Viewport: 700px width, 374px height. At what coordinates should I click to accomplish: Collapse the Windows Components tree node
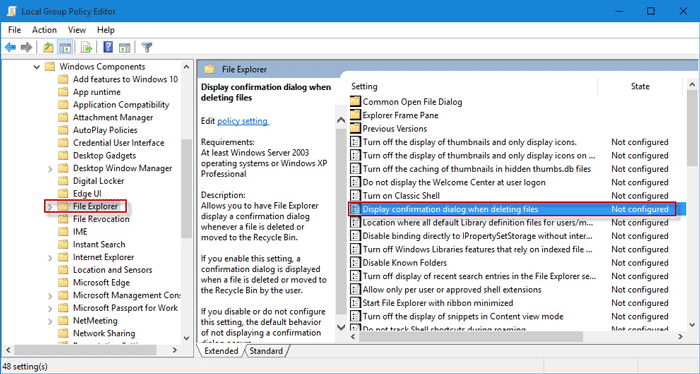pos(37,67)
